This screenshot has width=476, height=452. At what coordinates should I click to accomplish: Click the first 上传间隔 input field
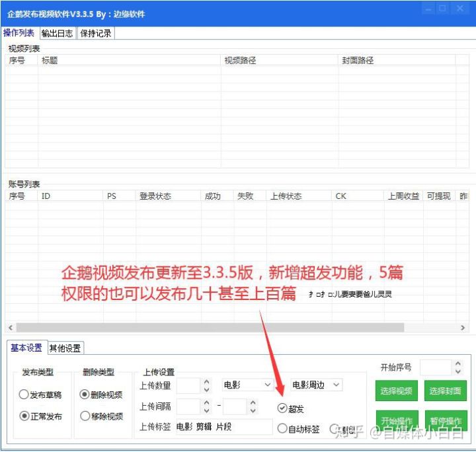(x=188, y=406)
